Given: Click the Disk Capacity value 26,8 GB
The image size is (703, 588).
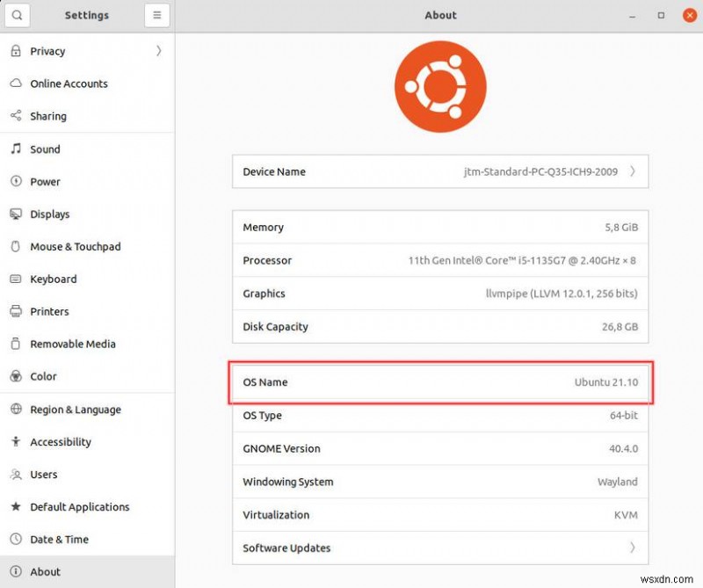Looking at the screenshot, I should pyautogui.click(x=620, y=327).
